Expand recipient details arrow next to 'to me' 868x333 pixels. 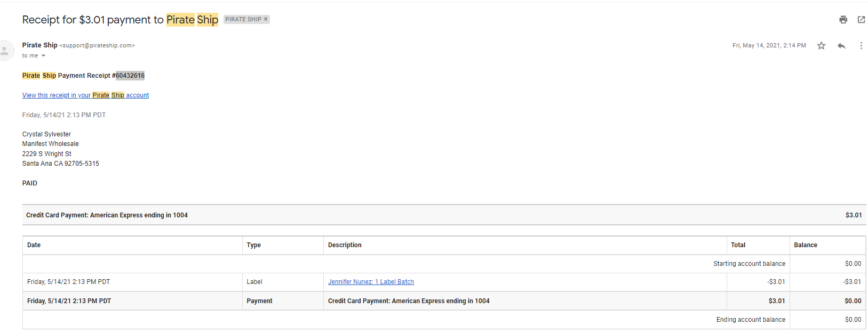(x=43, y=55)
